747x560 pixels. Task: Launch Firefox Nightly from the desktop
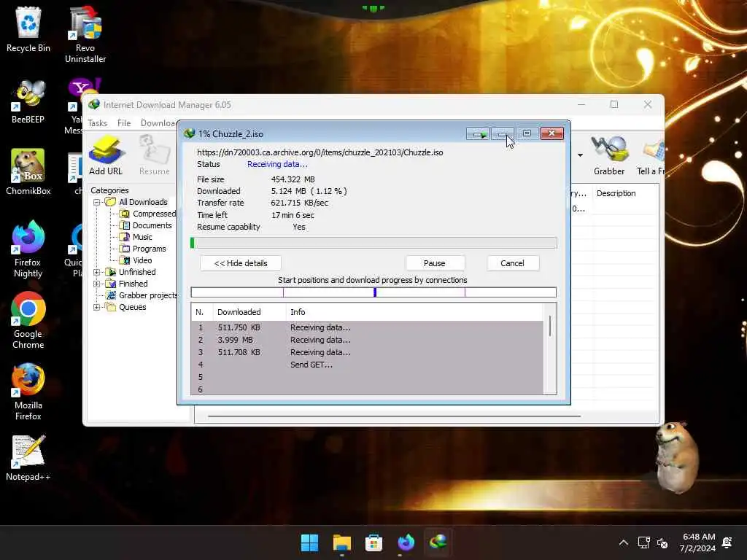pyautogui.click(x=28, y=249)
